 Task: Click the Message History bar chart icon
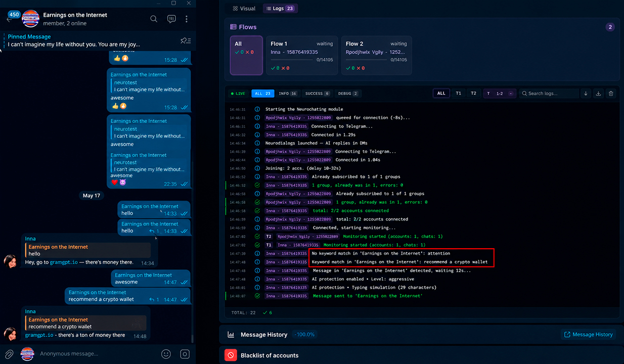[231, 335]
